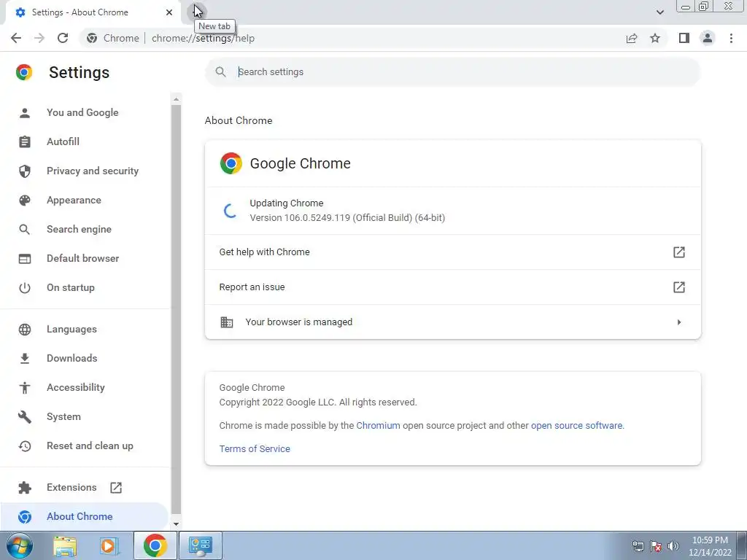Select the Appearance section
Viewport: 747px width, 560px height.
point(74,200)
